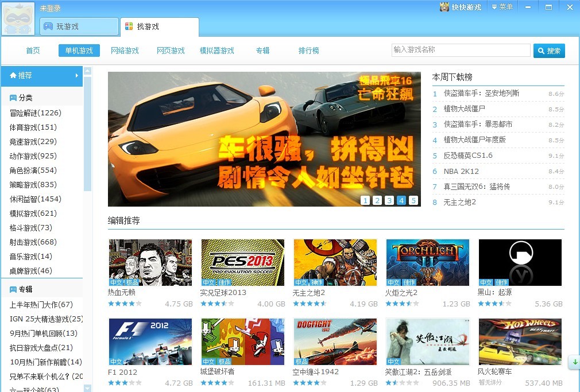Open the F1 2012 game thumbnail
The height and width of the screenshot is (392, 580).
(x=150, y=341)
